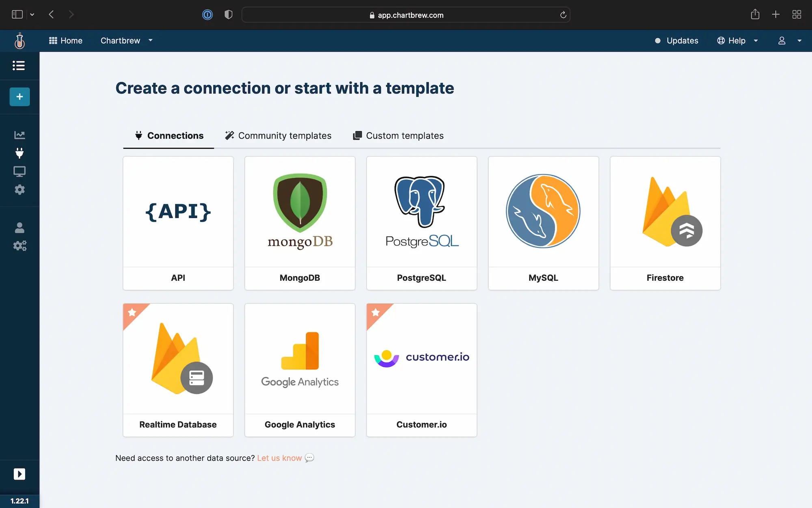This screenshot has width=812, height=508.
Task: Click the version 1.22.1 label
Action: [19, 501]
